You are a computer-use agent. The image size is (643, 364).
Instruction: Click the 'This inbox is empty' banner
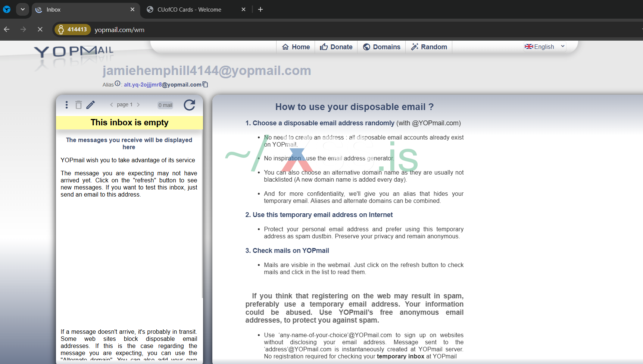click(x=129, y=123)
